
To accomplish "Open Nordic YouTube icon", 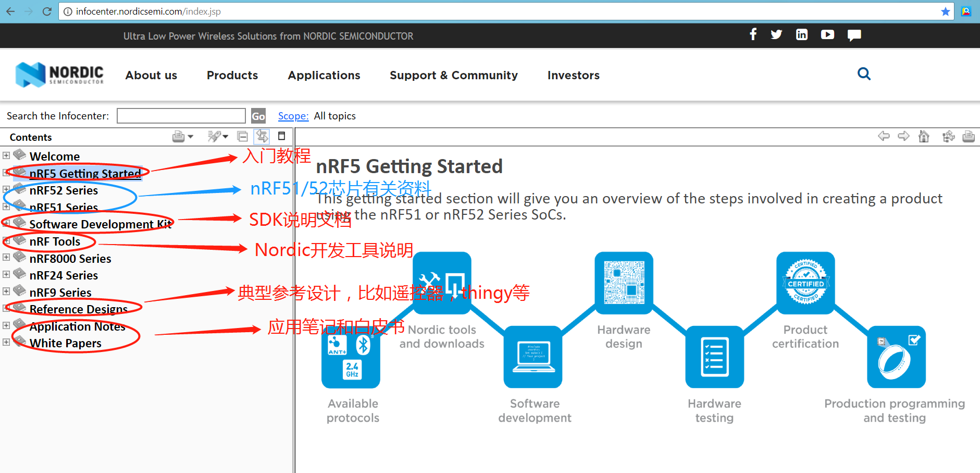I will click(x=827, y=34).
